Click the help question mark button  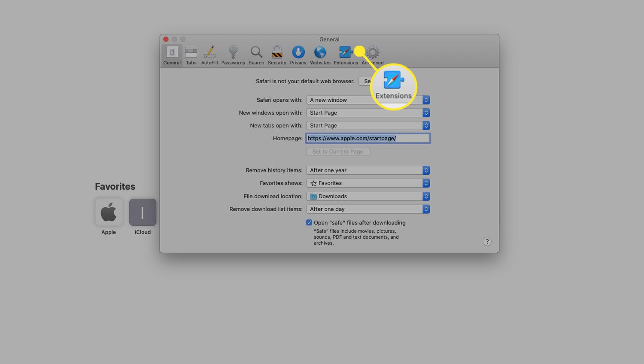click(487, 241)
